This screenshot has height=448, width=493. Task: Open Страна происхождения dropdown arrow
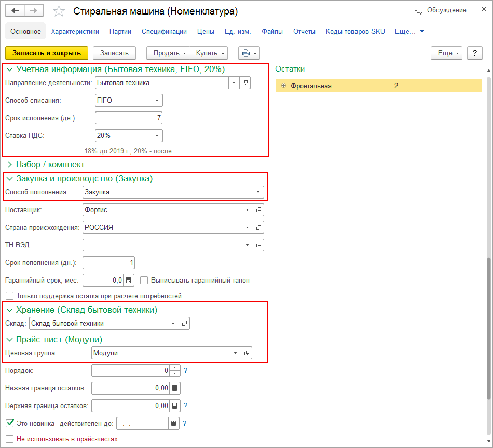pos(247,228)
